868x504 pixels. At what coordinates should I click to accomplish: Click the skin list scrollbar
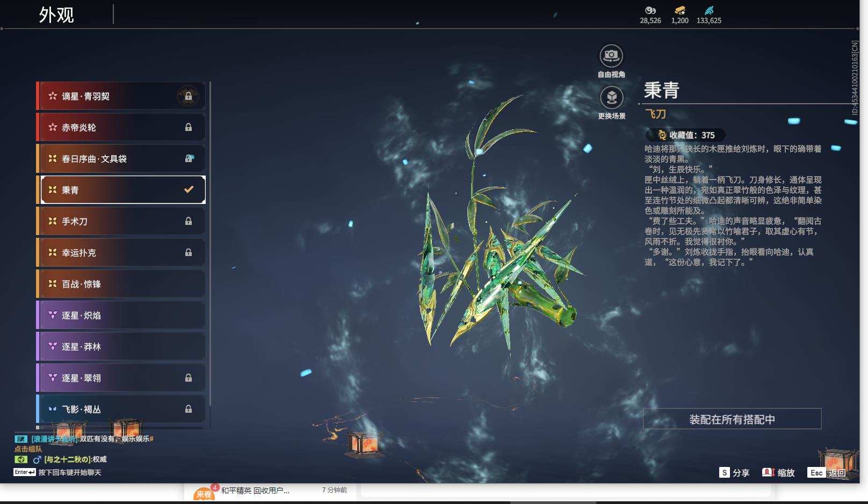tap(210, 244)
